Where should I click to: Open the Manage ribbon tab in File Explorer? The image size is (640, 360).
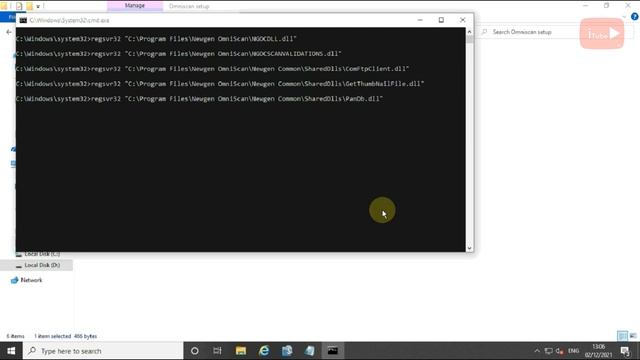click(135, 6)
